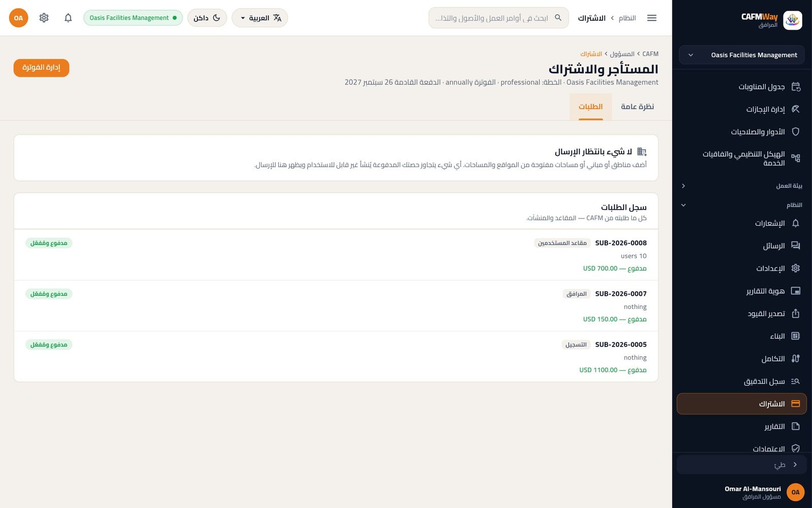Switch to the نظرة عامة tab
Image resolution: width=812 pixels, height=508 pixels.
pos(637,107)
